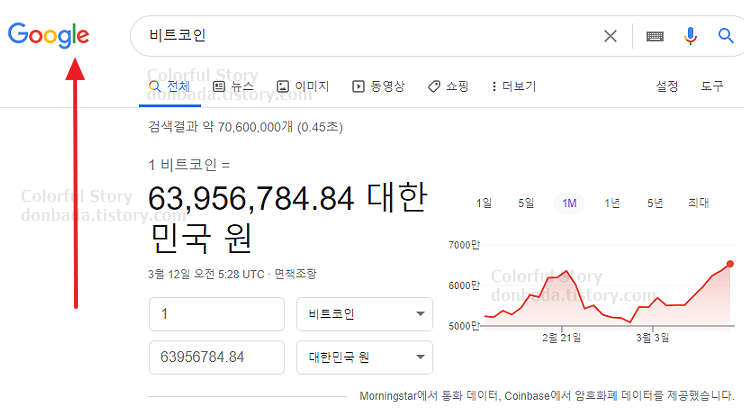Click the red endpoint dot on the chart
The width and height of the screenshot is (744, 416).
(x=730, y=264)
